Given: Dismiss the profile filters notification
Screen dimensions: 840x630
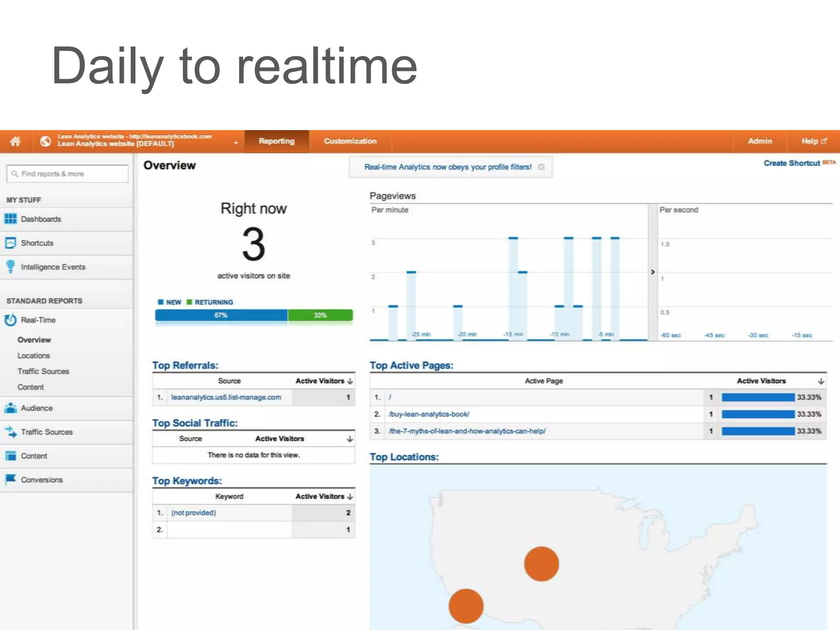Looking at the screenshot, I should [x=541, y=167].
